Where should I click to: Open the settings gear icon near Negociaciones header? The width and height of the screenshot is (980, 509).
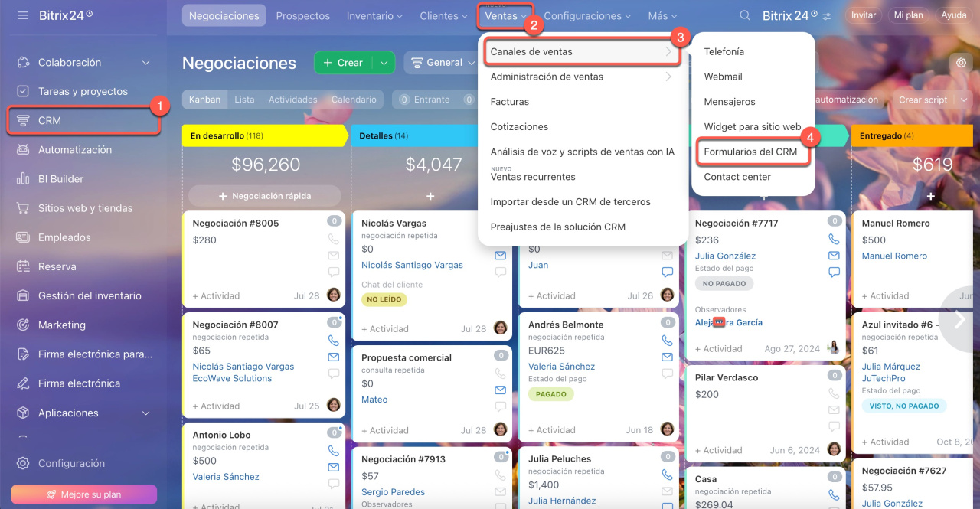pos(962,63)
